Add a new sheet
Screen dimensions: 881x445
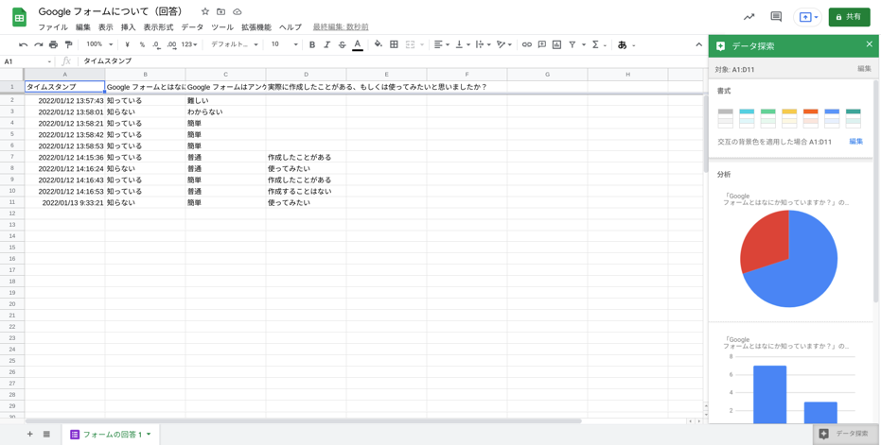30,434
